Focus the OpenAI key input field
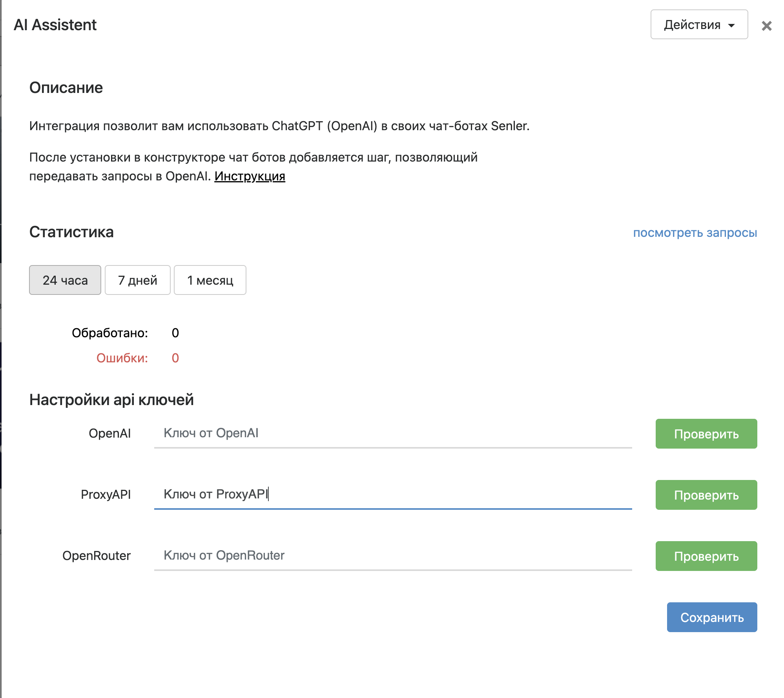The width and height of the screenshot is (784, 698). click(x=392, y=433)
